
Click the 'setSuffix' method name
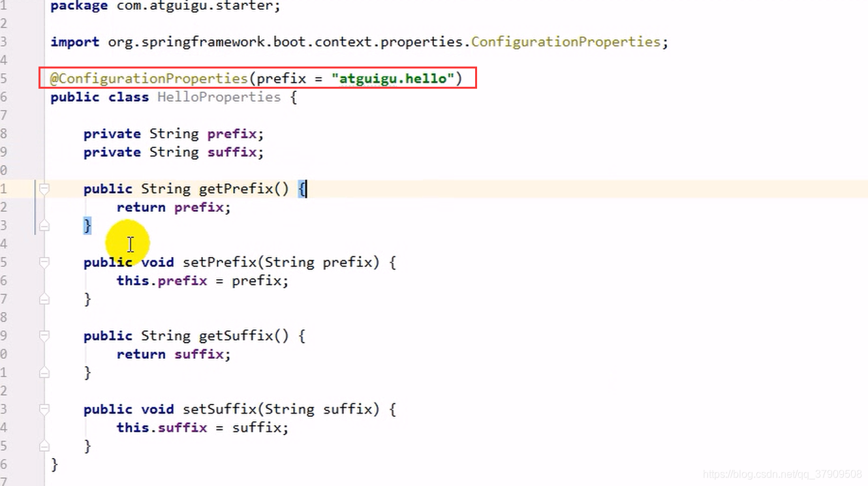[219, 409]
